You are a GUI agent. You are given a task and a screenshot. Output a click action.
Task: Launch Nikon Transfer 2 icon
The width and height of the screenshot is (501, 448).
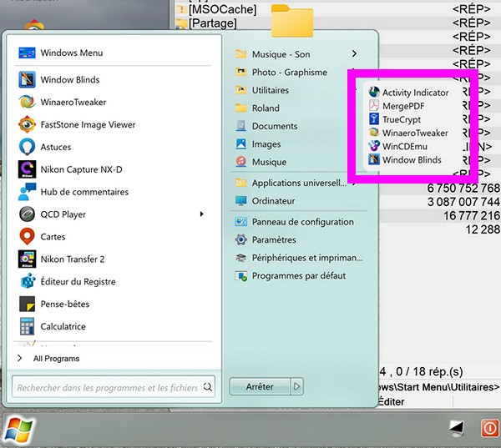(27, 259)
